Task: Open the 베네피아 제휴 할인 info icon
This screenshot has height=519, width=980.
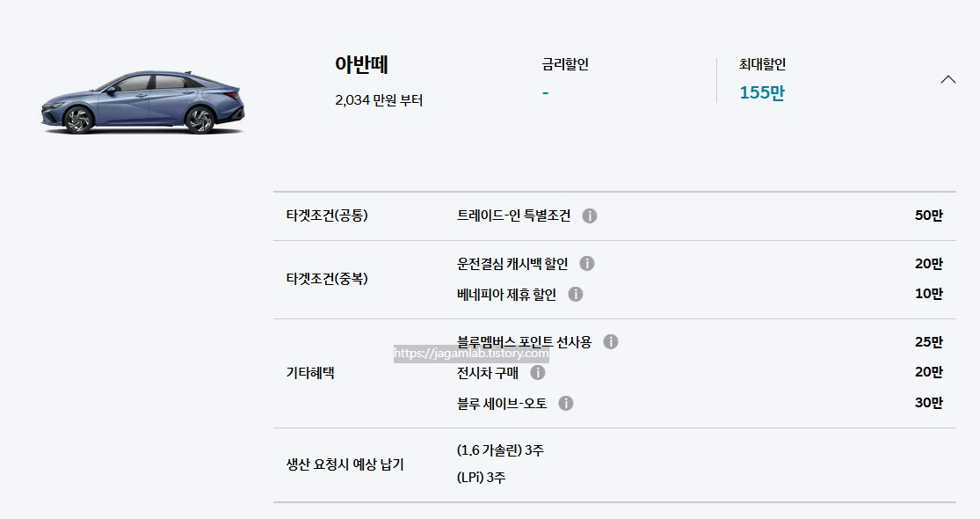Action: point(576,294)
